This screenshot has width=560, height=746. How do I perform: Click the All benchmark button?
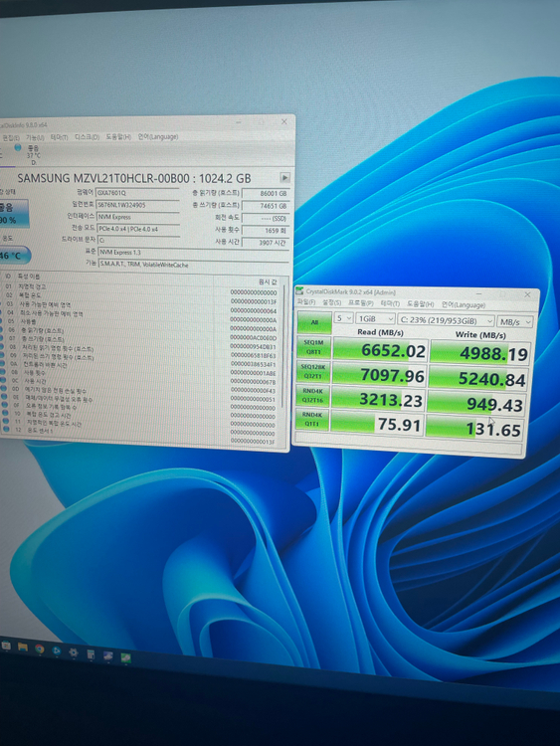(x=314, y=322)
